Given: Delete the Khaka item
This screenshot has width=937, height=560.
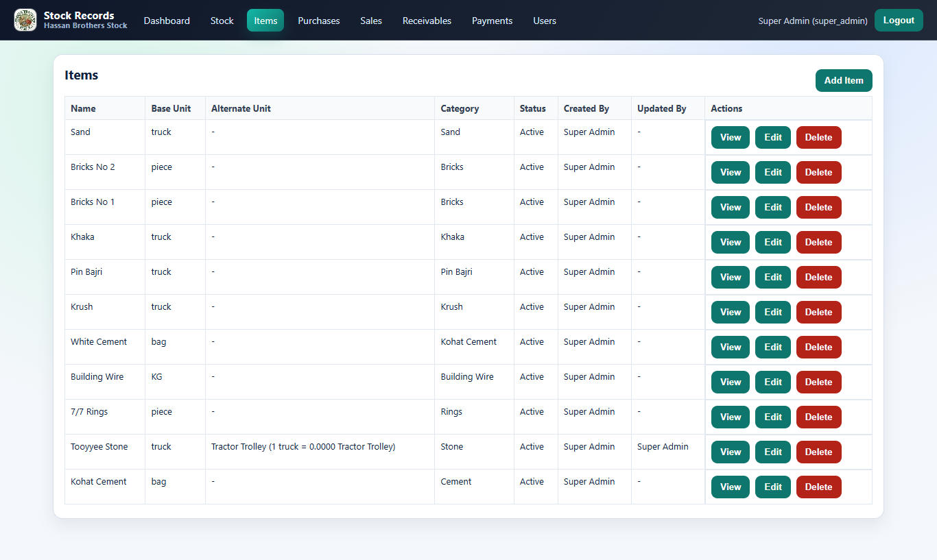Looking at the screenshot, I should (818, 242).
